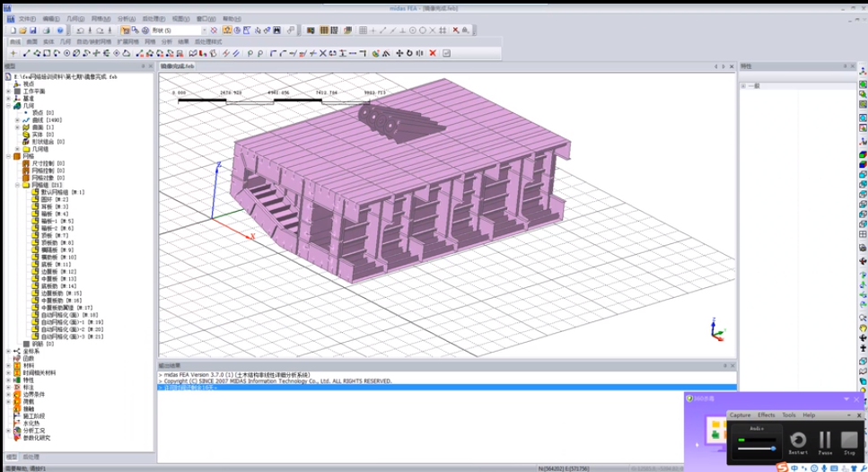This screenshot has width=868, height=472.
Task: Click the Restart icon in recorder
Action: pyautogui.click(x=798, y=440)
